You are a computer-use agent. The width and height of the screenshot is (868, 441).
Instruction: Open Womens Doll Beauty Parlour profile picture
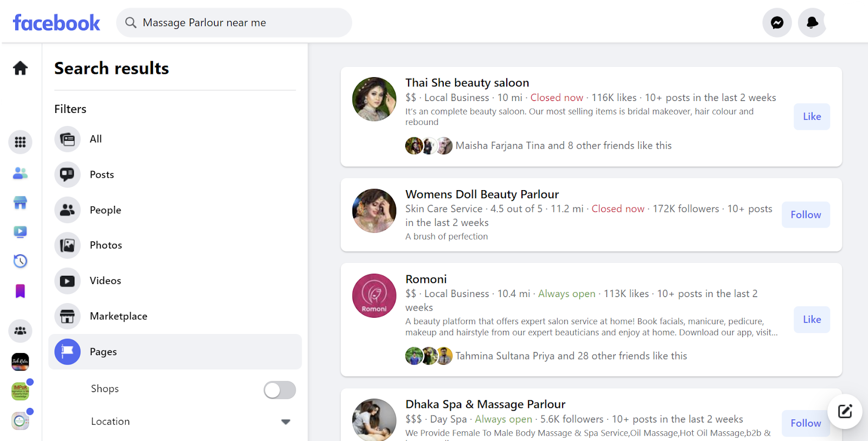[x=374, y=211]
